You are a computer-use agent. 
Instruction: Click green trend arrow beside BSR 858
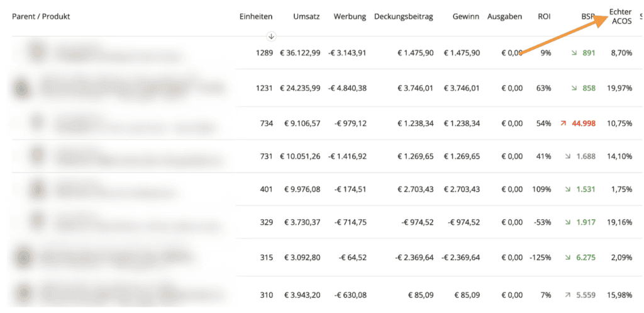click(x=574, y=88)
